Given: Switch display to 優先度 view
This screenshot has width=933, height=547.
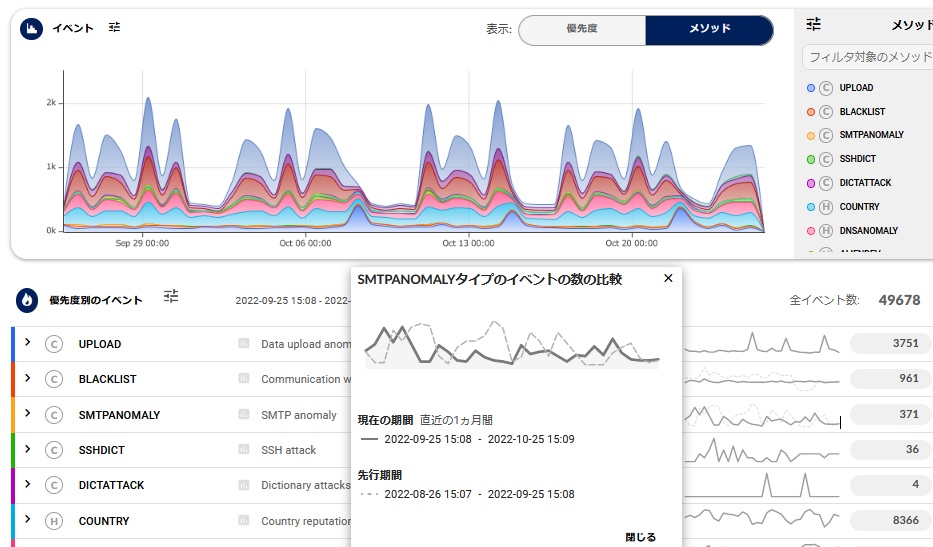Looking at the screenshot, I should [581, 30].
